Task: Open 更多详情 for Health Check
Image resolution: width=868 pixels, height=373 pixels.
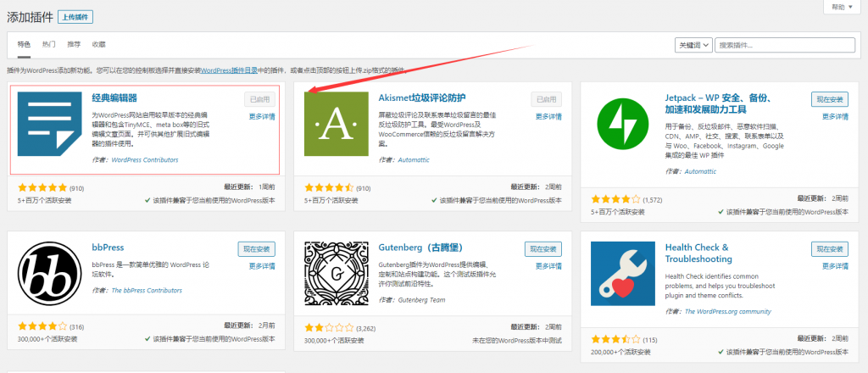Action: [x=835, y=266]
